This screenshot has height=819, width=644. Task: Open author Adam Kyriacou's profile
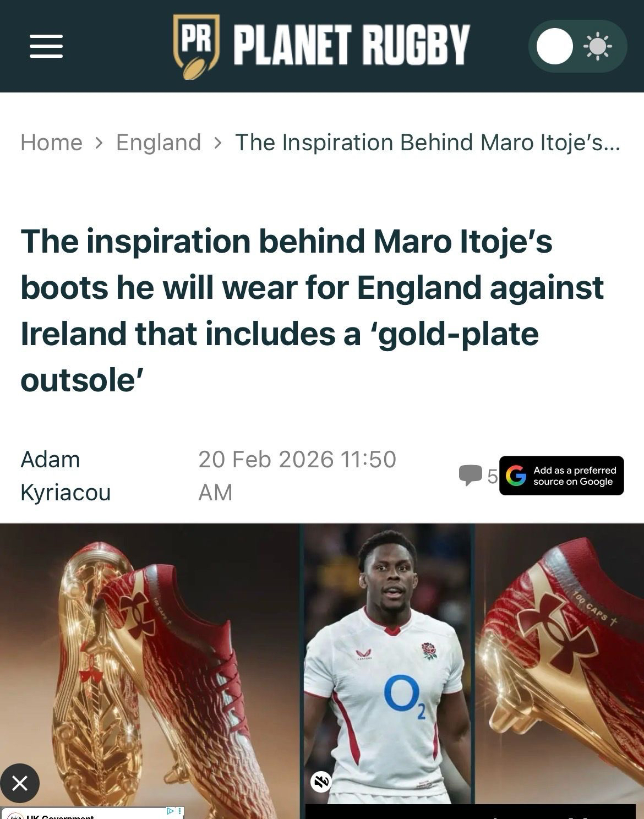click(x=66, y=476)
